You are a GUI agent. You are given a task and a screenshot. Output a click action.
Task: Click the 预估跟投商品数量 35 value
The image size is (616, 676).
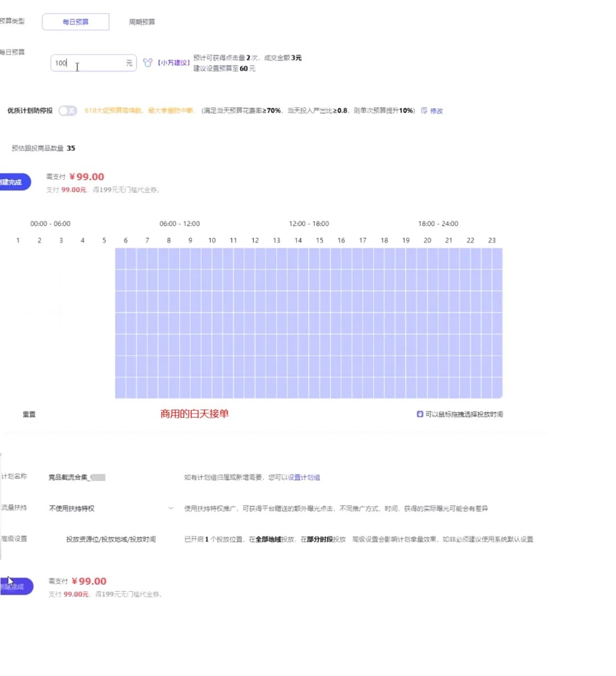(71, 148)
